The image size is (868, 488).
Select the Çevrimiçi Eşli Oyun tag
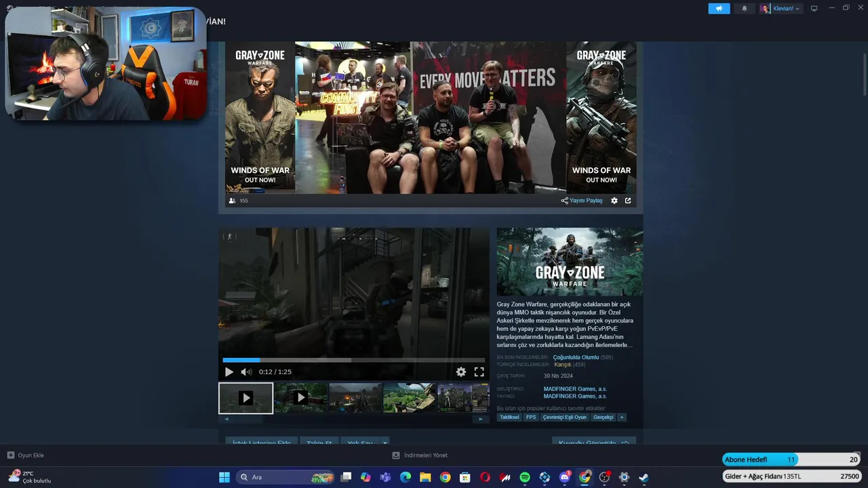click(x=564, y=418)
